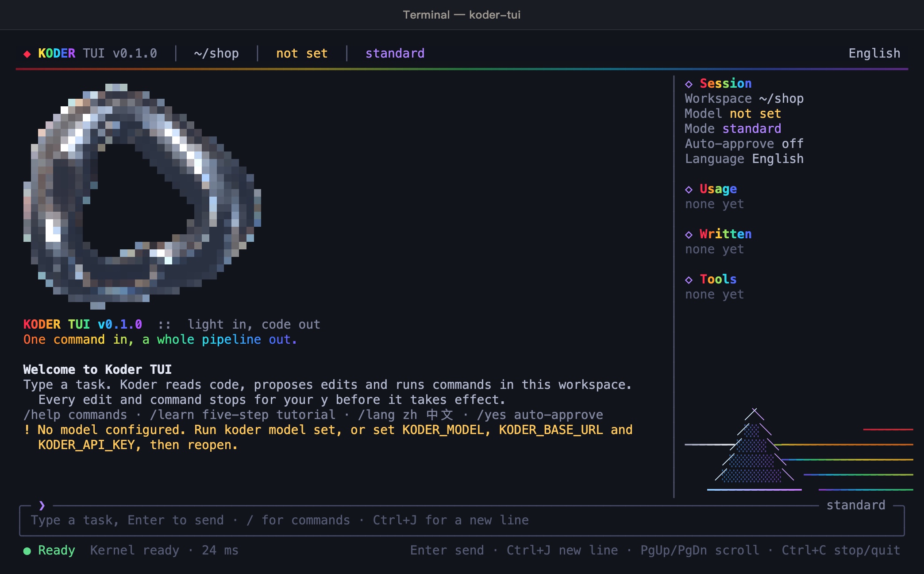Click the Tools heading
The width and height of the screenshot is (924, 574).
click(718, 279)
